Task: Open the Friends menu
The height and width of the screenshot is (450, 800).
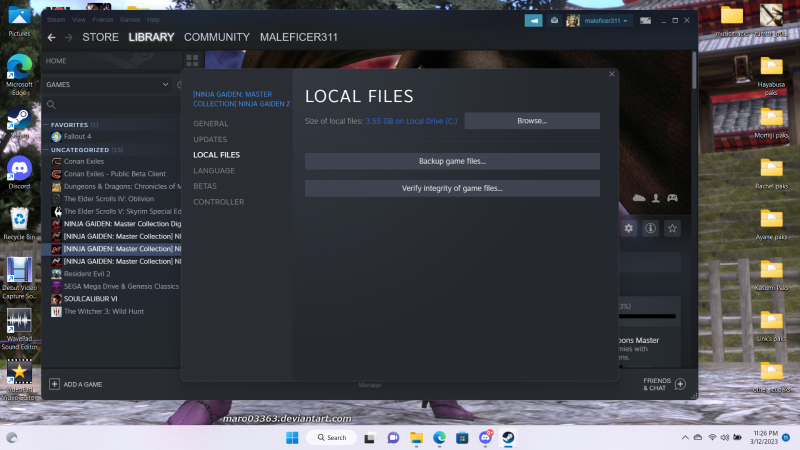Action: (103, 20)
